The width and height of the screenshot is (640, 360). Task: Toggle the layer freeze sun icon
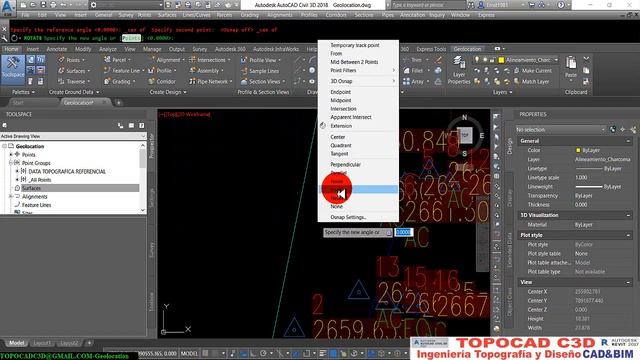(485, 60)
